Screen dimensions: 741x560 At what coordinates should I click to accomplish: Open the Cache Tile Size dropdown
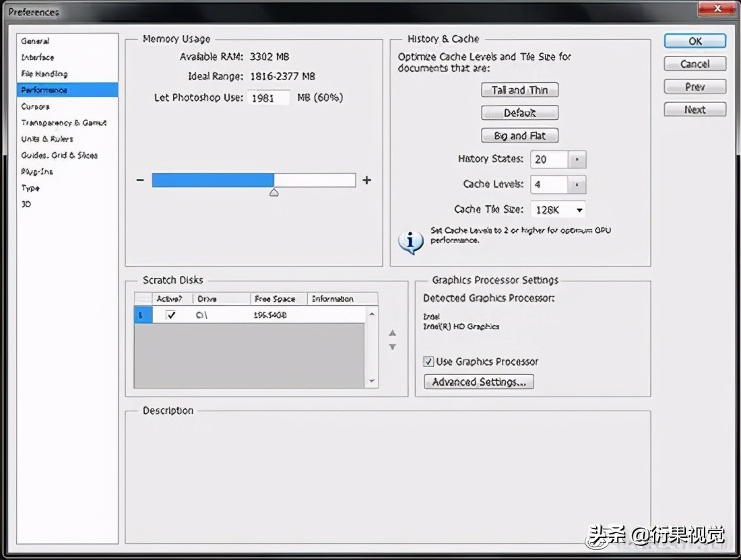(579, 210)
